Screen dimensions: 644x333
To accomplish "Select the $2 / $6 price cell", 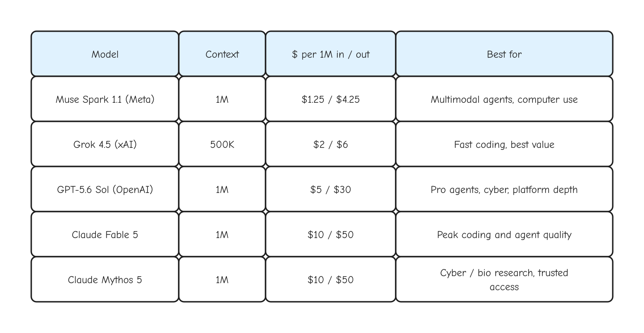I will coord(331,144).
